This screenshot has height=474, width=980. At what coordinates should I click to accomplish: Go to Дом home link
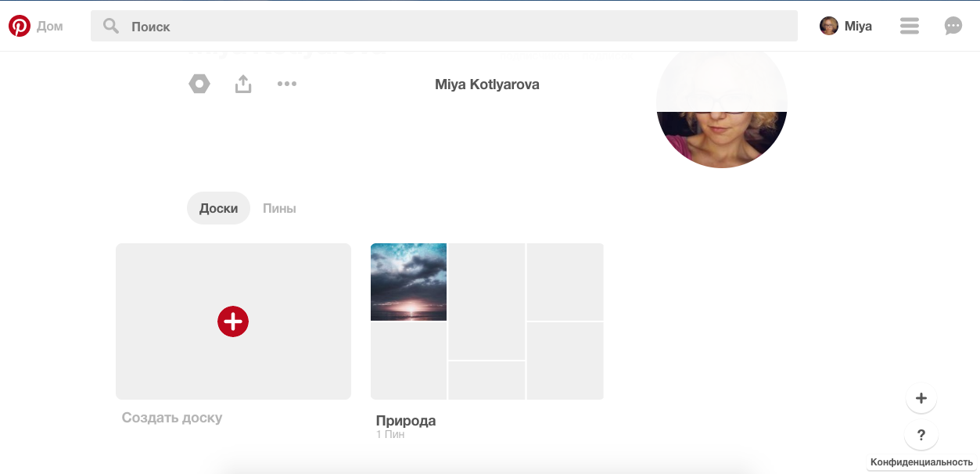tap(50, 27)
